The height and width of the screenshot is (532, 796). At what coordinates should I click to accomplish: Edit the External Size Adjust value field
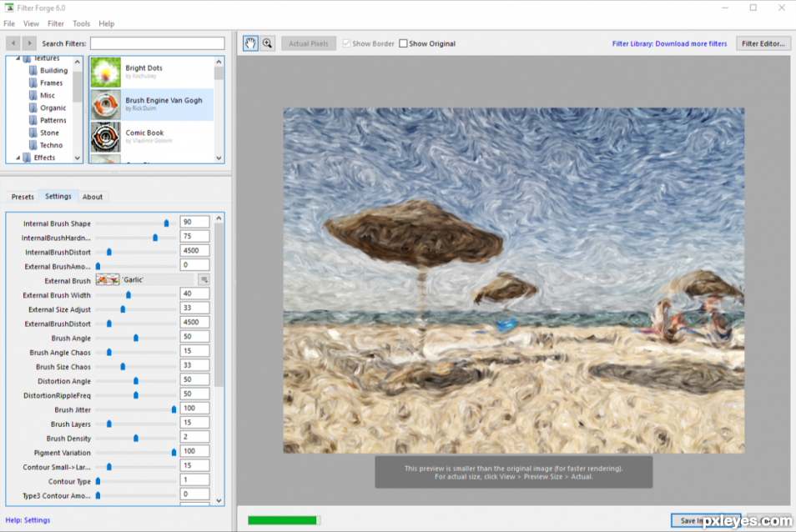click(194, 308)
